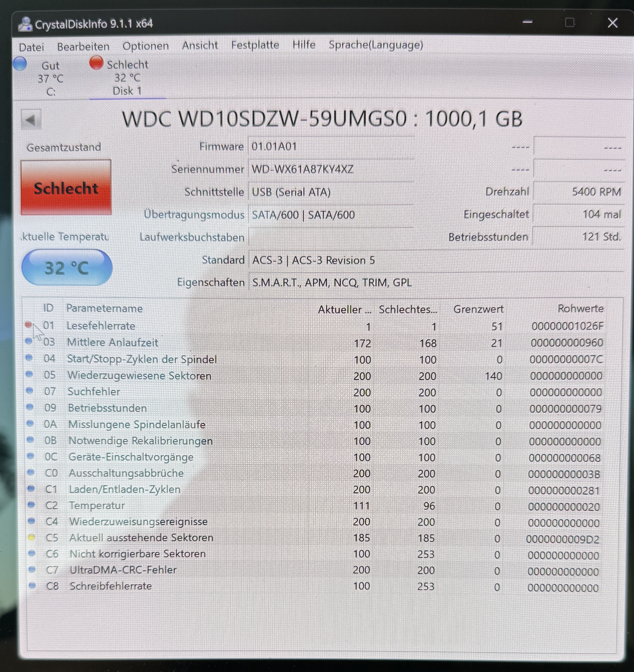The height and width of the screenshot is (672, 634).
Task: Select the UltraDMA-CRC-Fehler row
Action: [123, 570]
